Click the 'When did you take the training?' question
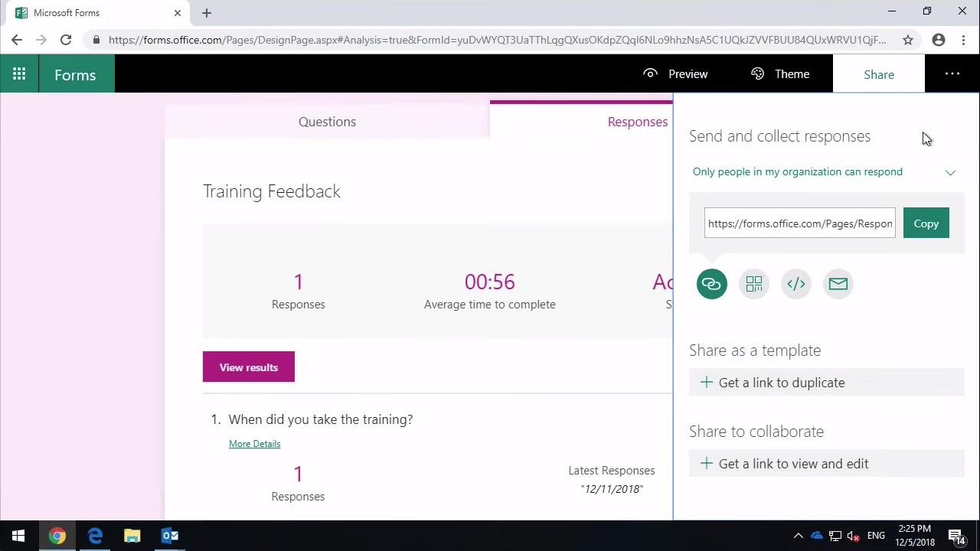Viewport: 980px width, 551px height. (x=320, y=419)
